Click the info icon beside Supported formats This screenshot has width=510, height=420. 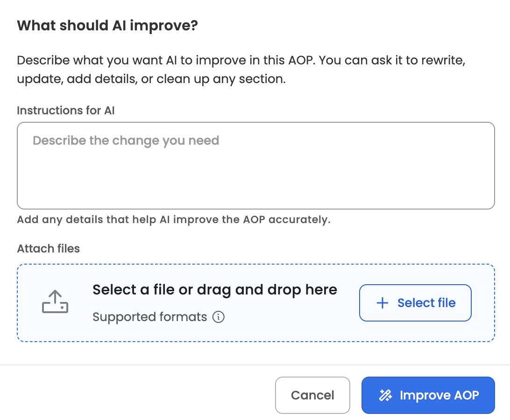219,316
